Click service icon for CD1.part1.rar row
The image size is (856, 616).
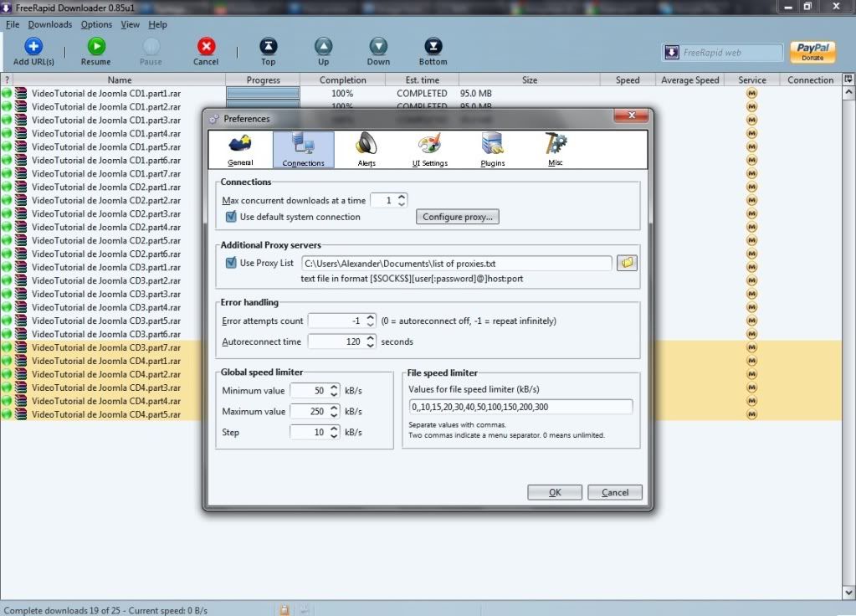click(751, 94)
